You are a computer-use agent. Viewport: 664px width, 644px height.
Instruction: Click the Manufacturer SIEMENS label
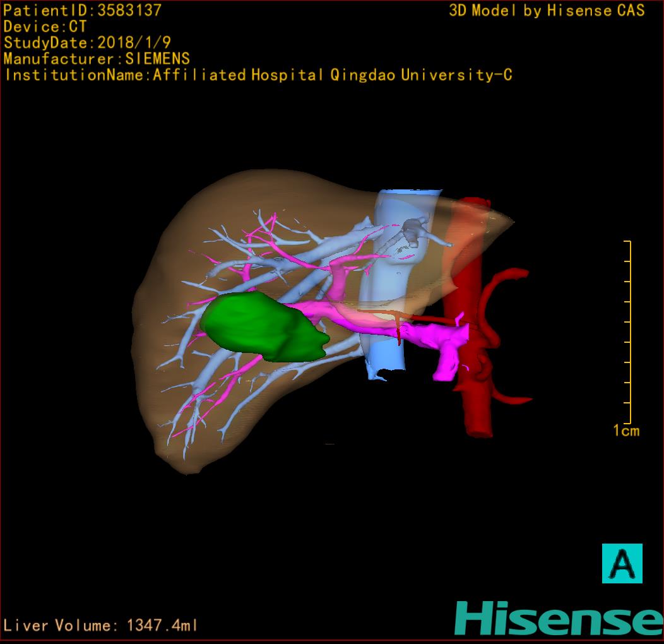click(x=96, y=59)
